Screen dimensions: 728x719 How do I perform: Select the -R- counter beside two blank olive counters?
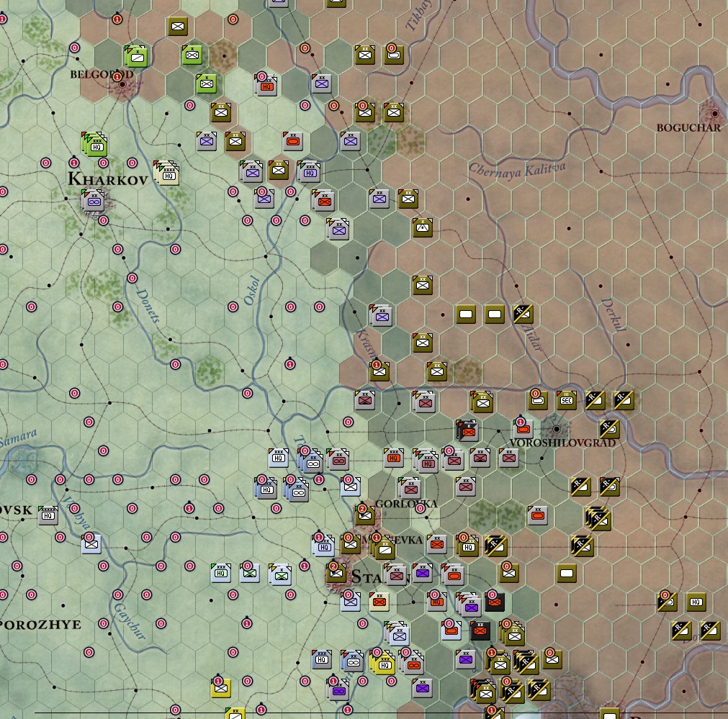(x=523, y=313)
